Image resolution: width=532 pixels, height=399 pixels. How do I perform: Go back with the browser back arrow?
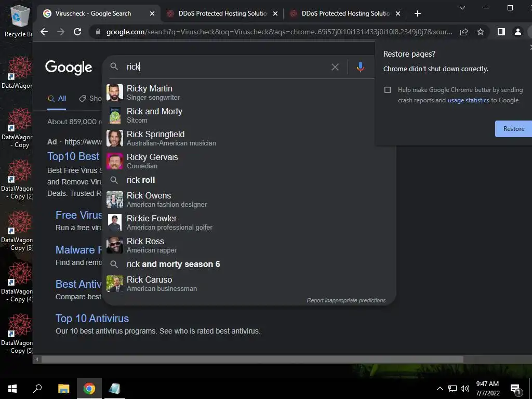point(44,32)
